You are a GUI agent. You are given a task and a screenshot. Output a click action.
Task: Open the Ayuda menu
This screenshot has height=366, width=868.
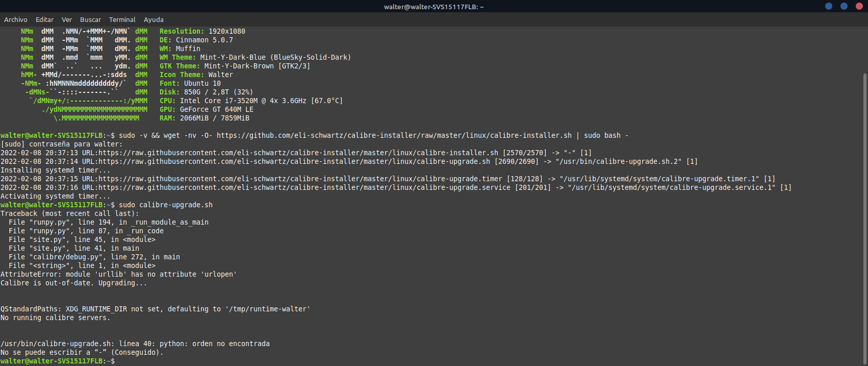tap(154, 19)
